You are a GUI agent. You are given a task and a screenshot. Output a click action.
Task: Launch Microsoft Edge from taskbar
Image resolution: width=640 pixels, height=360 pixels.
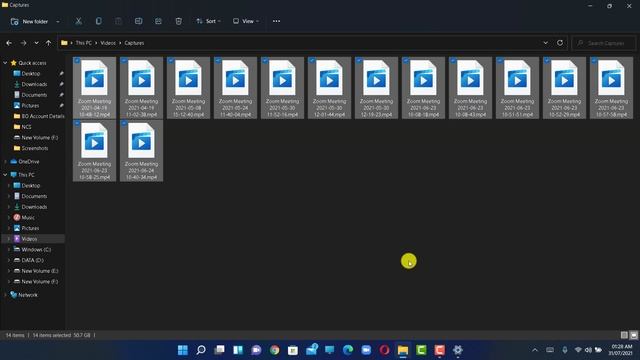[x=348, y=350]
